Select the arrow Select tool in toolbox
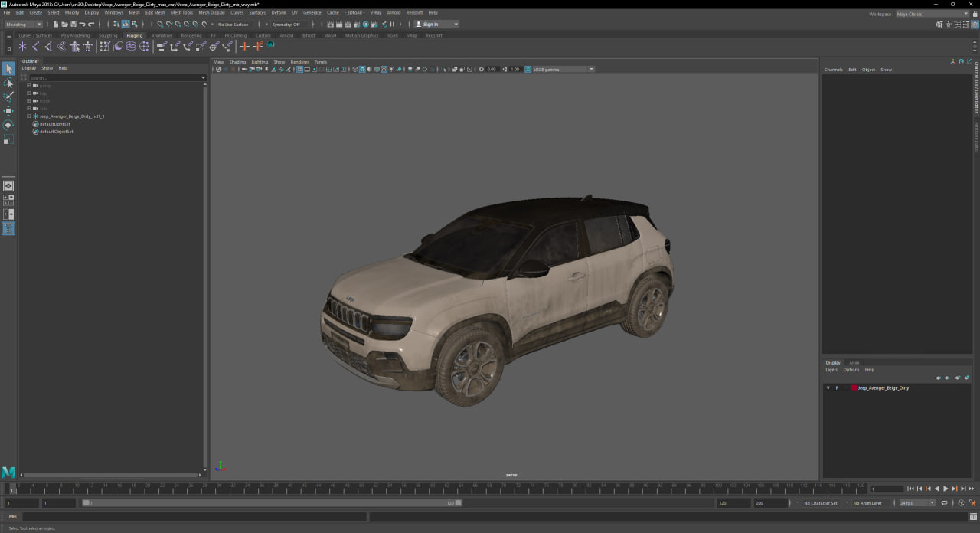The image size is (980, 533). tap(8, 69)
